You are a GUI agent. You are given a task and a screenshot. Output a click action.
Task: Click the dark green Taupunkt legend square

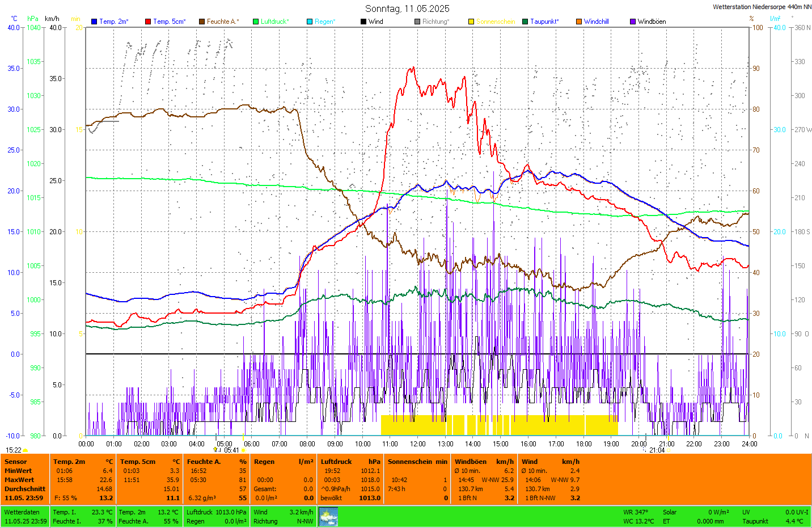click(525, 22)
